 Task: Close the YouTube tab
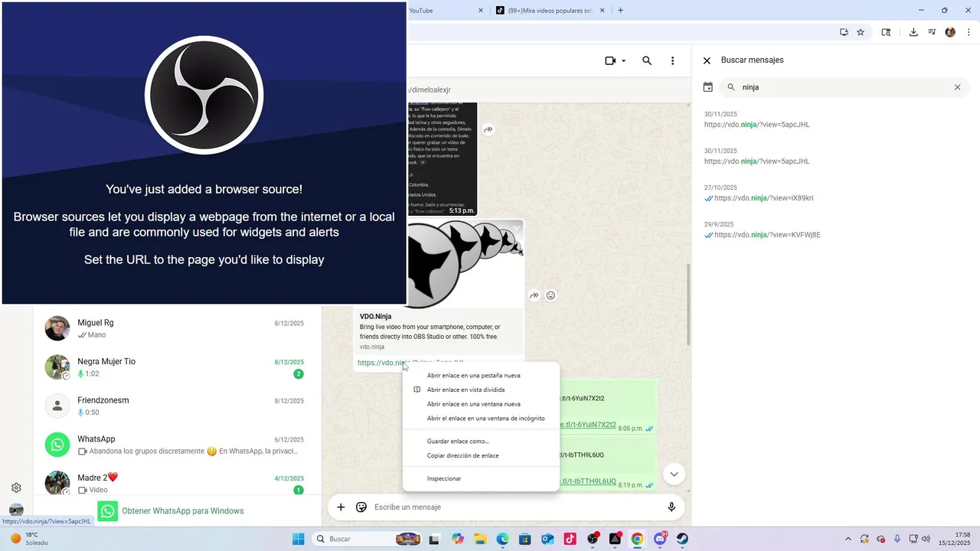481,11
